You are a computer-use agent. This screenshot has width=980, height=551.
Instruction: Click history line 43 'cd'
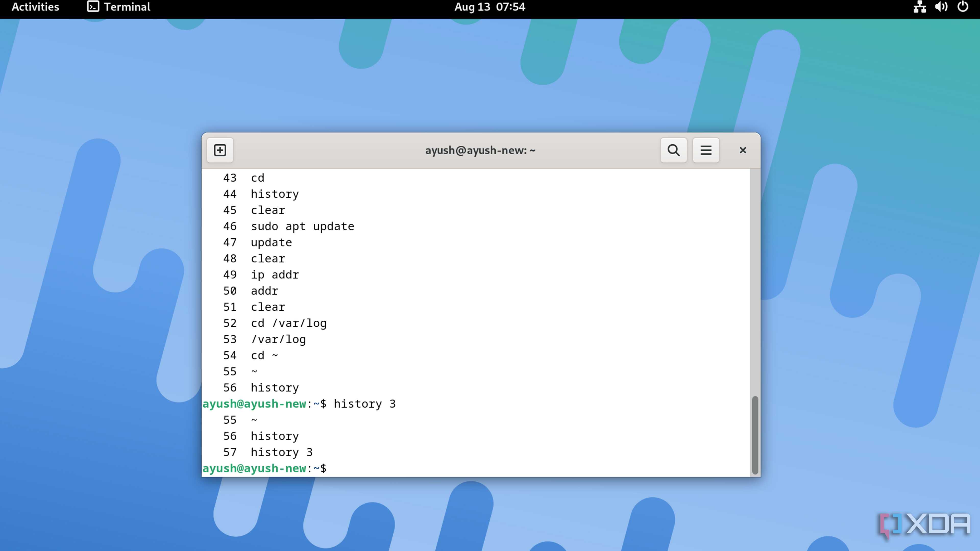point(258,178)
